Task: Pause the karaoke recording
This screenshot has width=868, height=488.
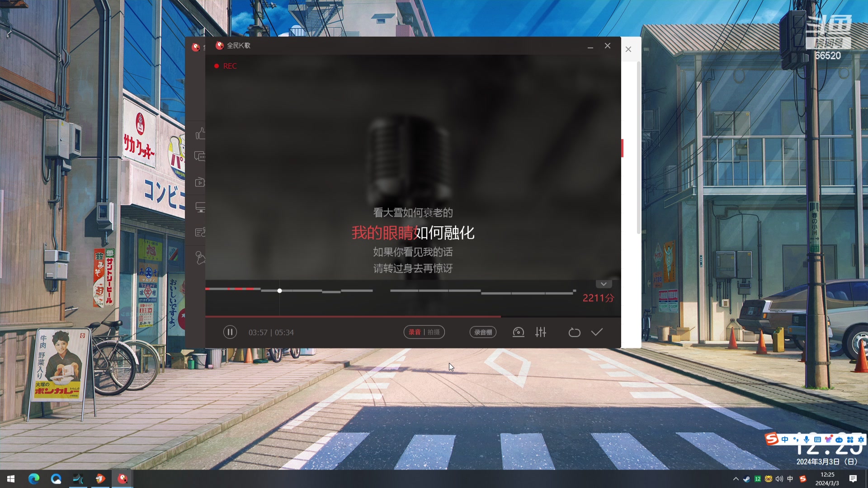Action: (x=230, y=333)
